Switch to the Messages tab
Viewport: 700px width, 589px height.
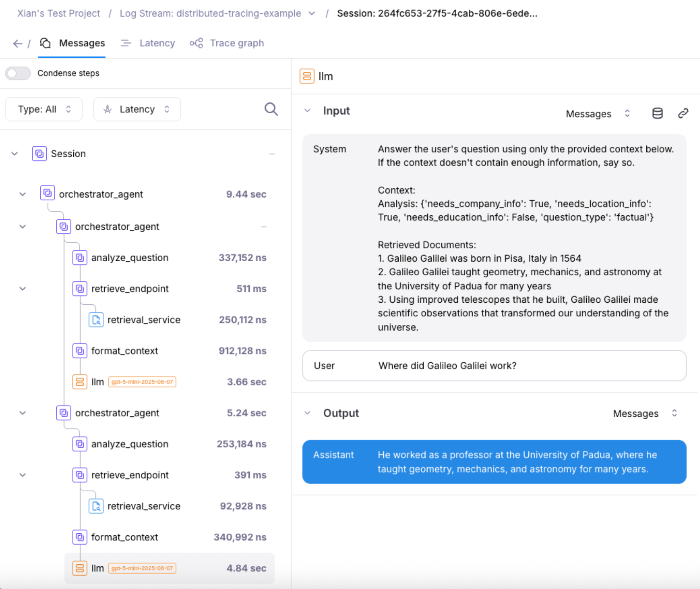73,43
